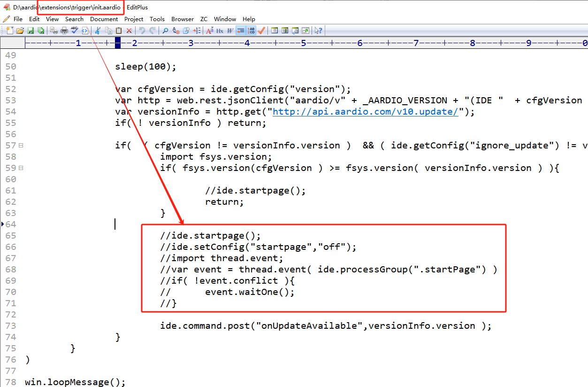View the file in browser icon
The height and width of the screenshot is (387, 588).
84,31
